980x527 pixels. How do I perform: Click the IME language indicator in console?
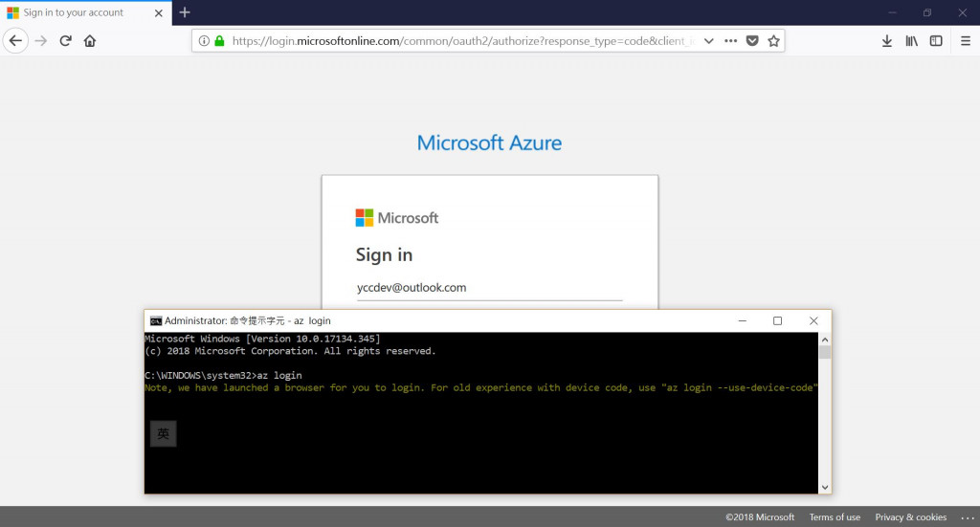pos(163,434)
